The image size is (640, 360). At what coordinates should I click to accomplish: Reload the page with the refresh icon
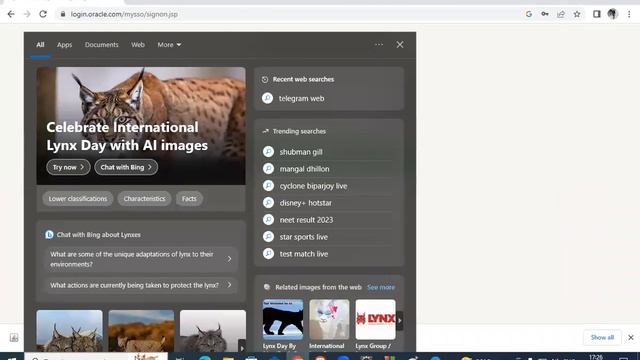click(x=43, y=14)
